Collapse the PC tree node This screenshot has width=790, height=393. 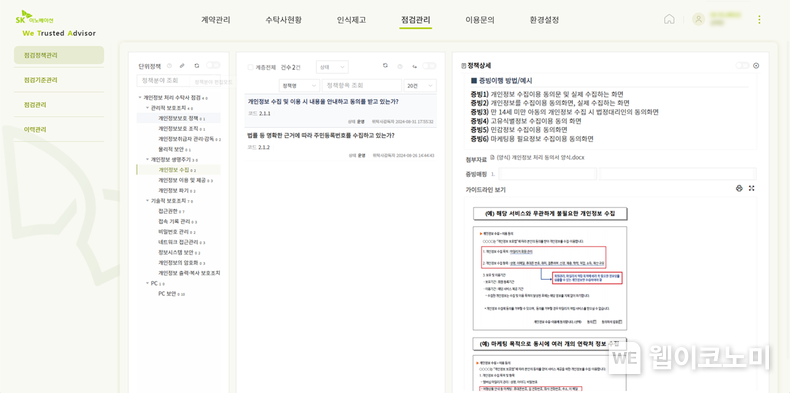tap(147, 283)
